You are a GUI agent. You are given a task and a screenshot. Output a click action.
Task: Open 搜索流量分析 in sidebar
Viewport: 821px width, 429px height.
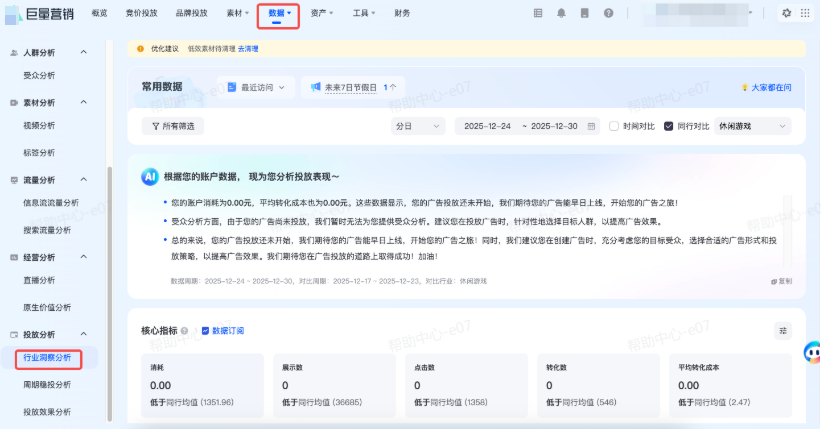(47, 230)
